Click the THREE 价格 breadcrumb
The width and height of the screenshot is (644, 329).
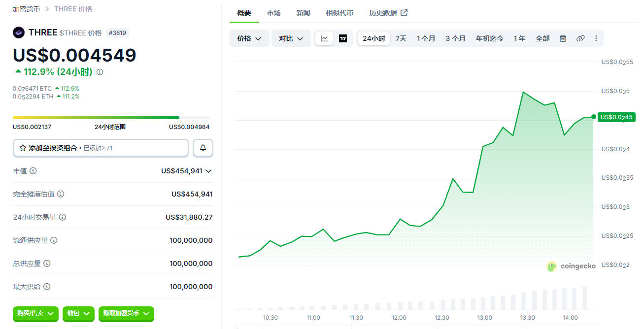(x=73, y=9)
